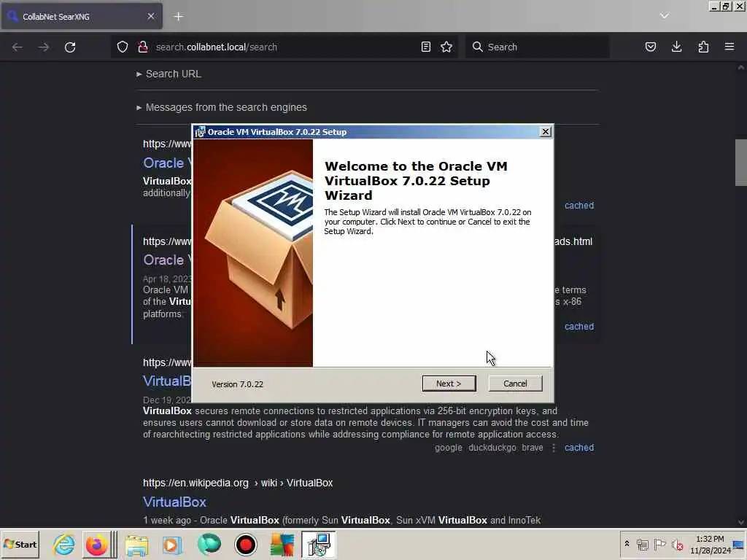Open the green globe taskbar application
Viewport: 747px width, 560px height.
coord(209,545)
